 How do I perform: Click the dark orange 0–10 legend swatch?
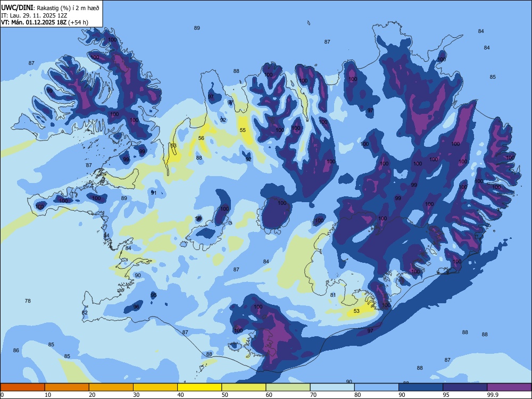click(x=22, y=387)
